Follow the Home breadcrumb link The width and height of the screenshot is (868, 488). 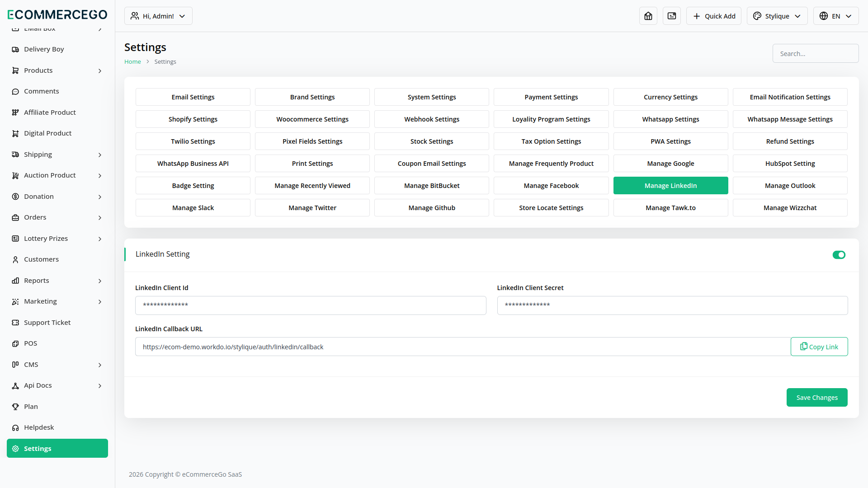point(132,62)
